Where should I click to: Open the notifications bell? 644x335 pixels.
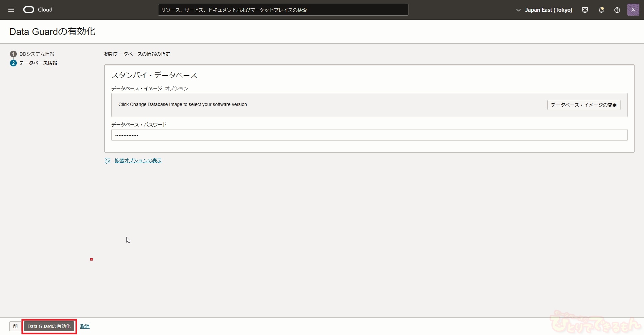[x=601, y=10]
